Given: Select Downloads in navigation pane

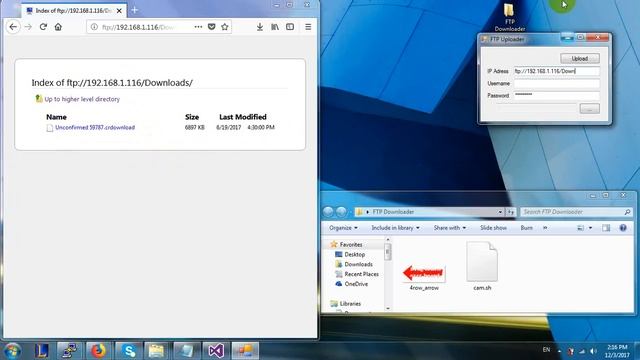Looking at the screenshot, I should [358, 264].
